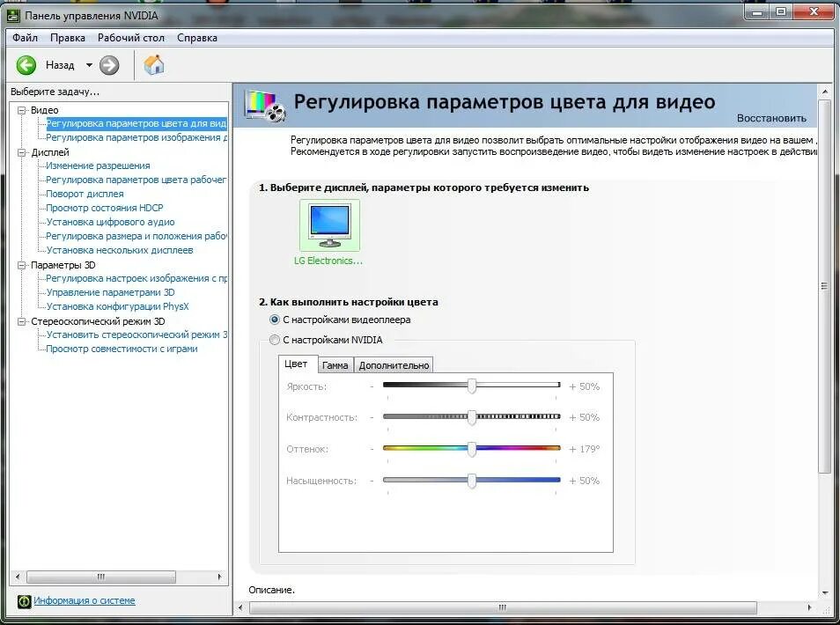Open 'Поворот дисплея' tree item
840x625 pixels.
[85, 194]
